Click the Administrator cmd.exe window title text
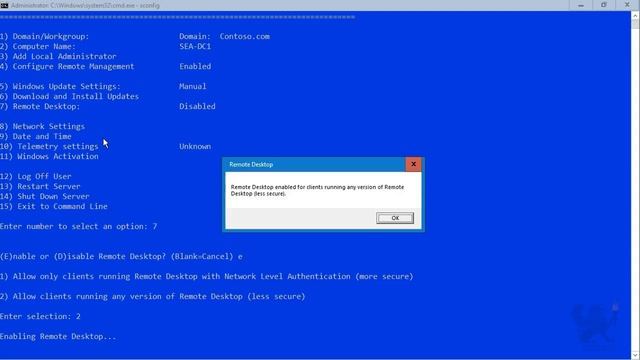This screenshot has height=360, width=640. pos(85,5)
